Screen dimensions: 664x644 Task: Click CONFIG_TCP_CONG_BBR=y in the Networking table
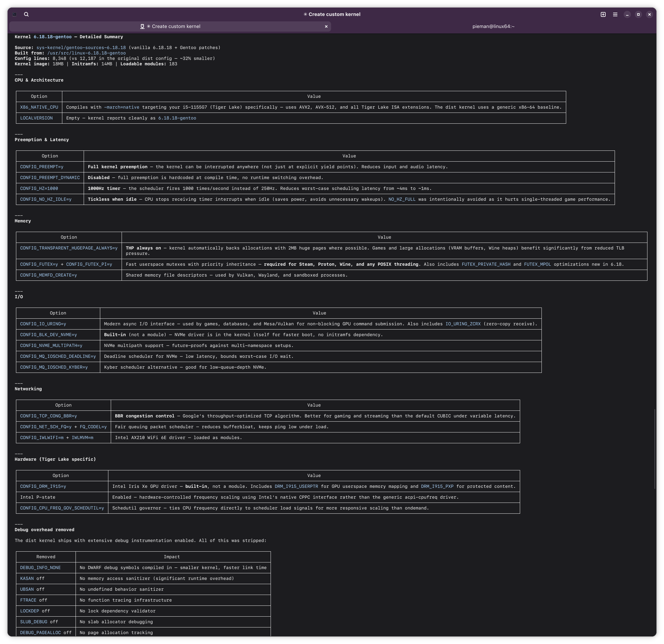click(x=48, y=416)
